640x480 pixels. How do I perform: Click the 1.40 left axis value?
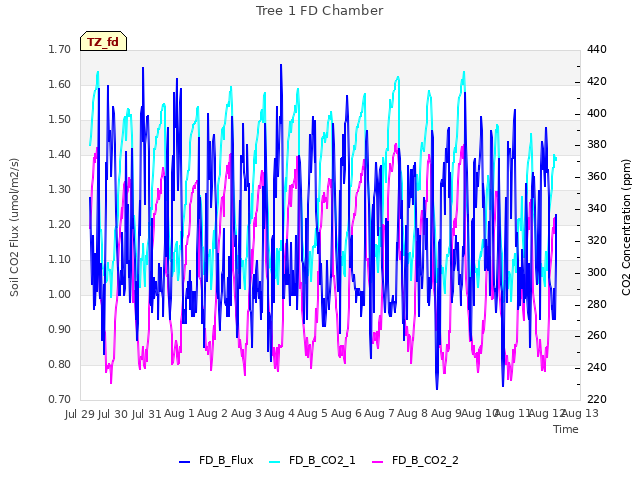(60, 154)
